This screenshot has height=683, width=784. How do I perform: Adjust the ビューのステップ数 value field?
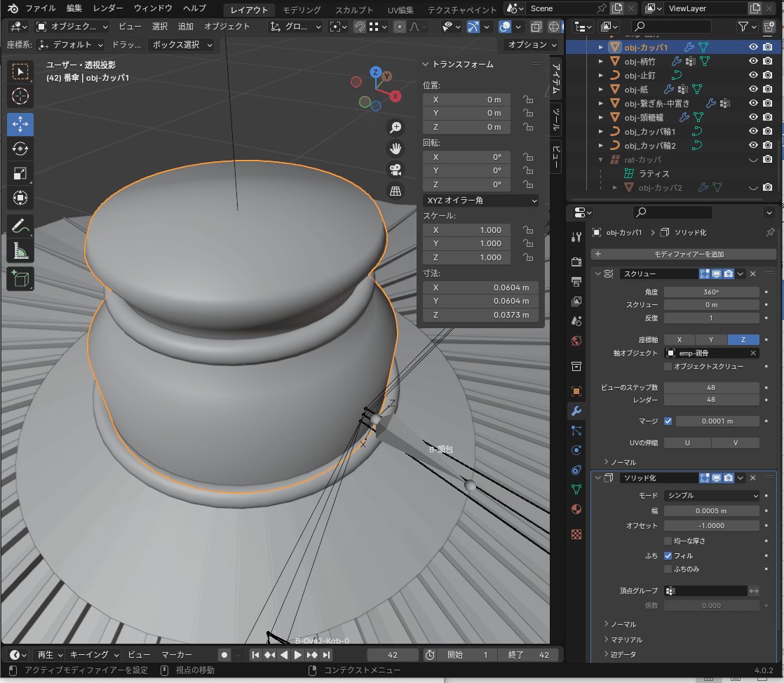[x=711, y=388]
